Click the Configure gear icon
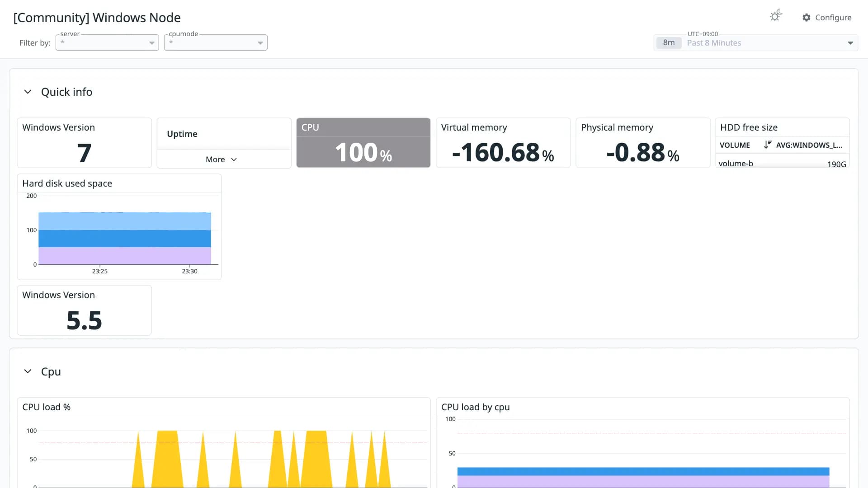This screenshot has width=868, height=488. [807, 17]
